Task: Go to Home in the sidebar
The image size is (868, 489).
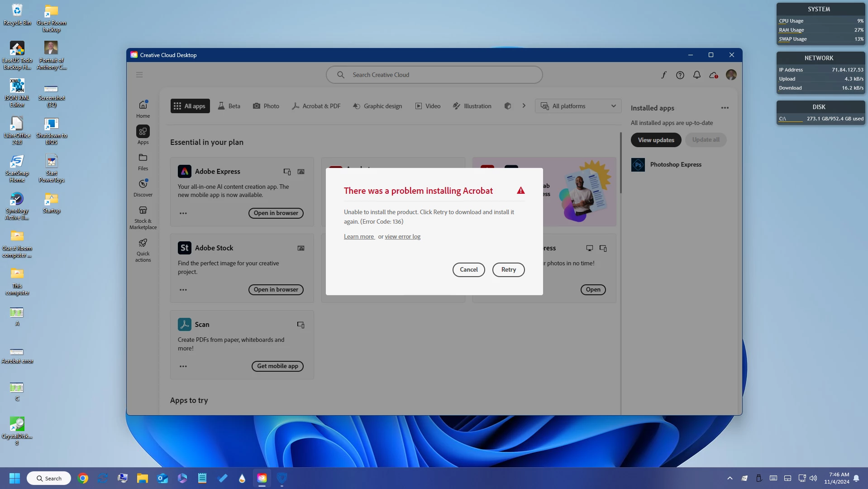Action: [143, 109]
